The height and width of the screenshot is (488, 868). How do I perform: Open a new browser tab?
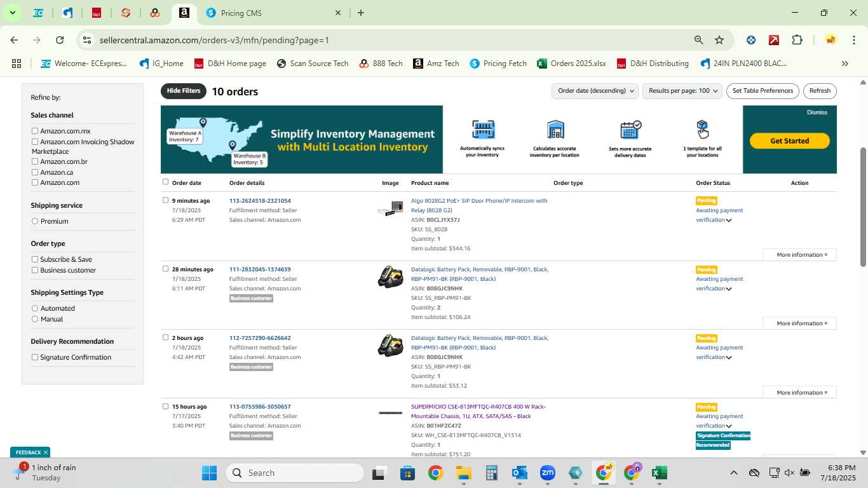(x=361, y=13)
